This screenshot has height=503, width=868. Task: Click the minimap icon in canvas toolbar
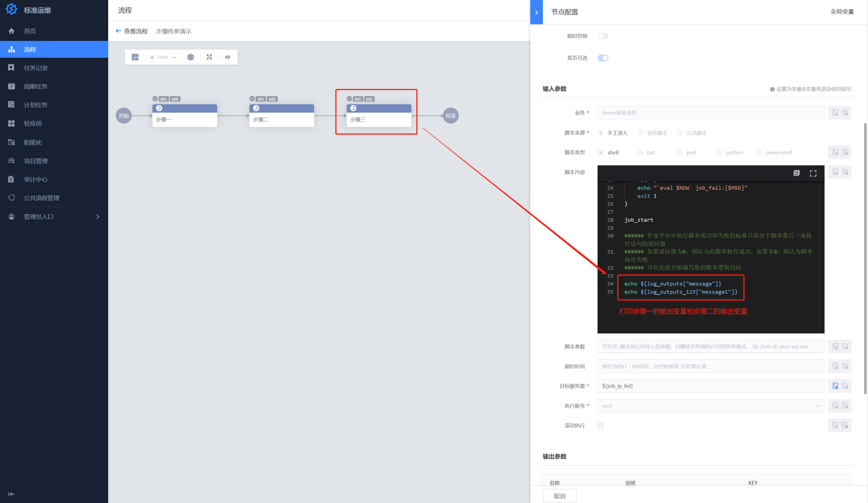135,57
